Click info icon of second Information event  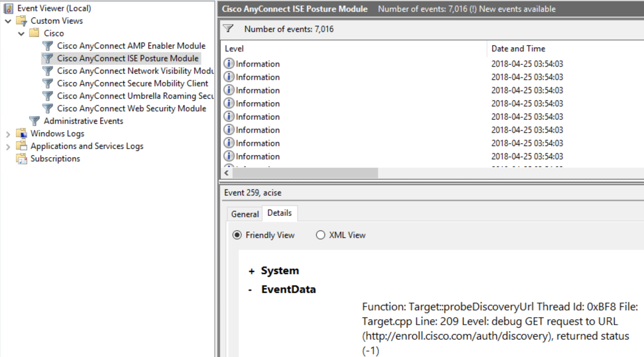pos(229,77)
